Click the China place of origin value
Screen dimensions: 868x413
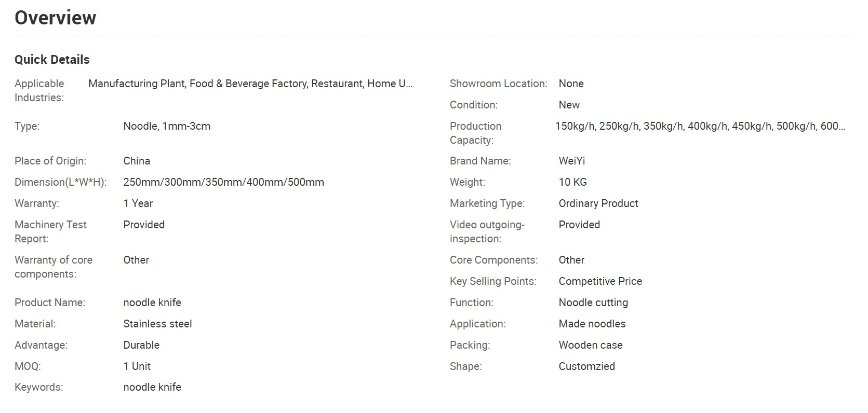137,161
